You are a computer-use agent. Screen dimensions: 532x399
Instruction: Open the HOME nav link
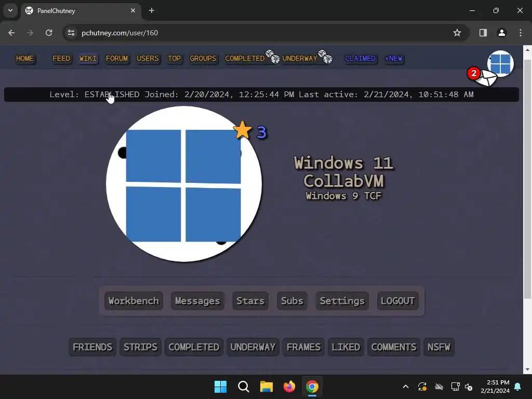25,58
